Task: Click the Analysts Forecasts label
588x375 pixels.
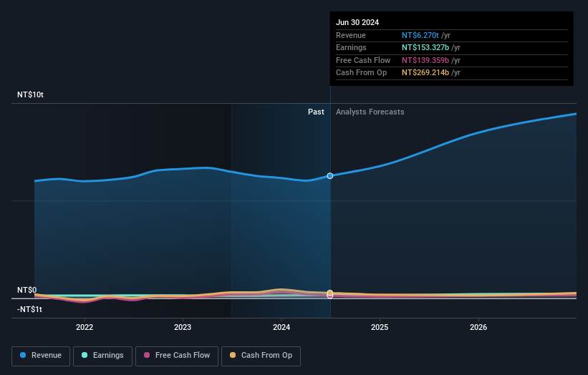Action: [x=370, y=112]
